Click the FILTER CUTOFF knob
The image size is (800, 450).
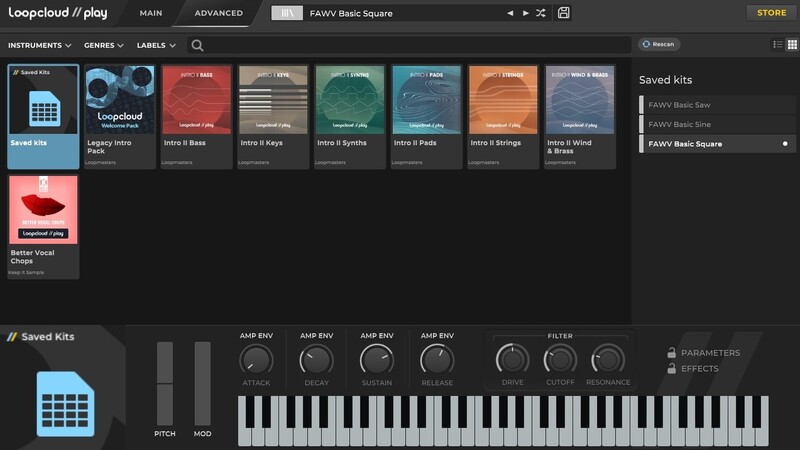click(560, 360)
